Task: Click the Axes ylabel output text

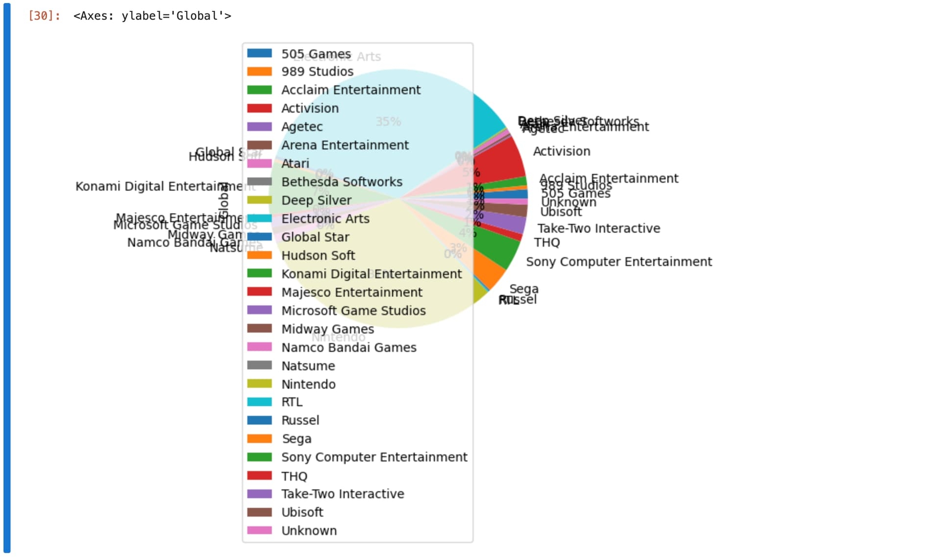Action: click(152, 16)
